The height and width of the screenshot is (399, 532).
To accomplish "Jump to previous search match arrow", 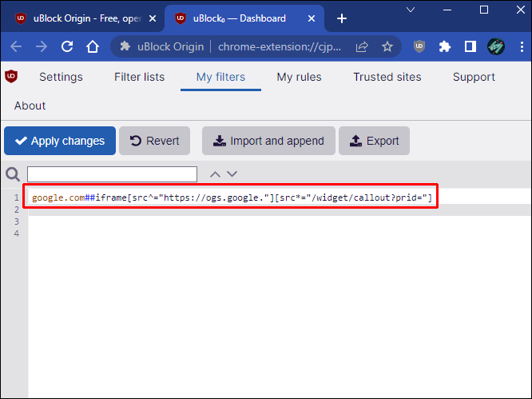I will pos(215,174).
